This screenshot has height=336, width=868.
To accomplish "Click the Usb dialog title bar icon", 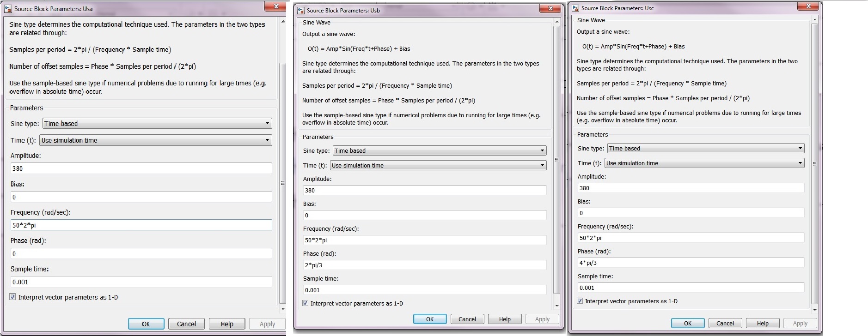I will coord(301,10).
